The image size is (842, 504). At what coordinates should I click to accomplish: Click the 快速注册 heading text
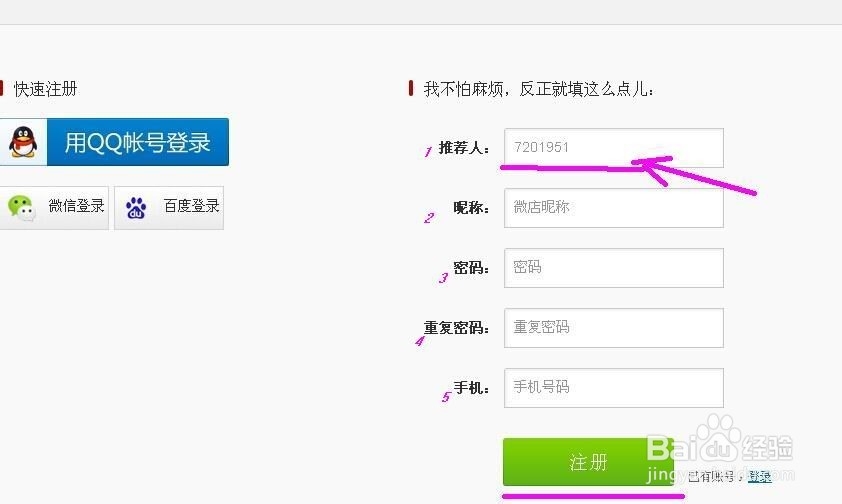46,89
